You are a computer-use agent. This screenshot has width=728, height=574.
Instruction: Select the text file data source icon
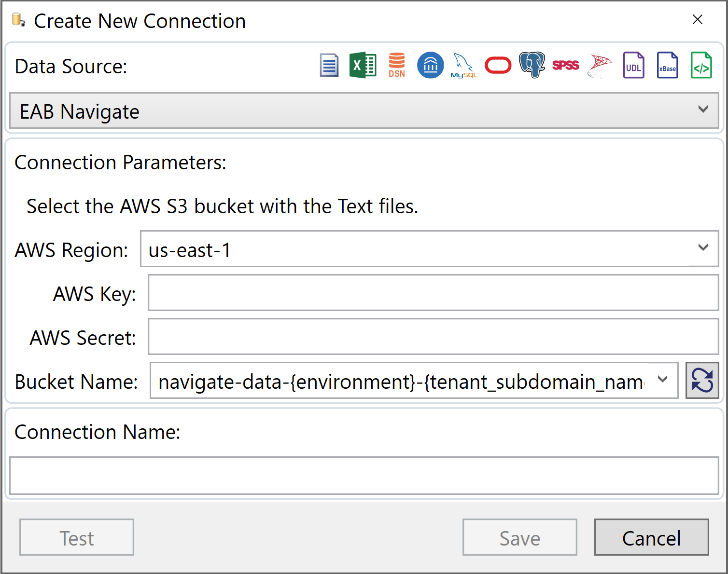[x=329, y=65]
